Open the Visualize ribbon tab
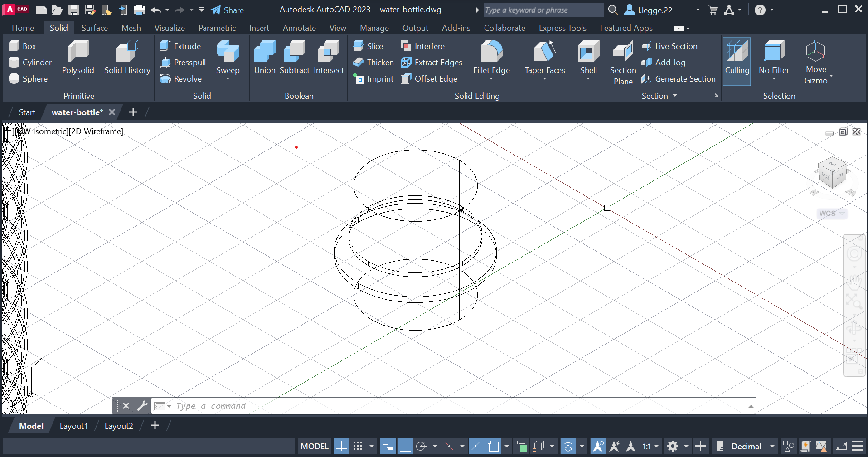 point(170,28)
